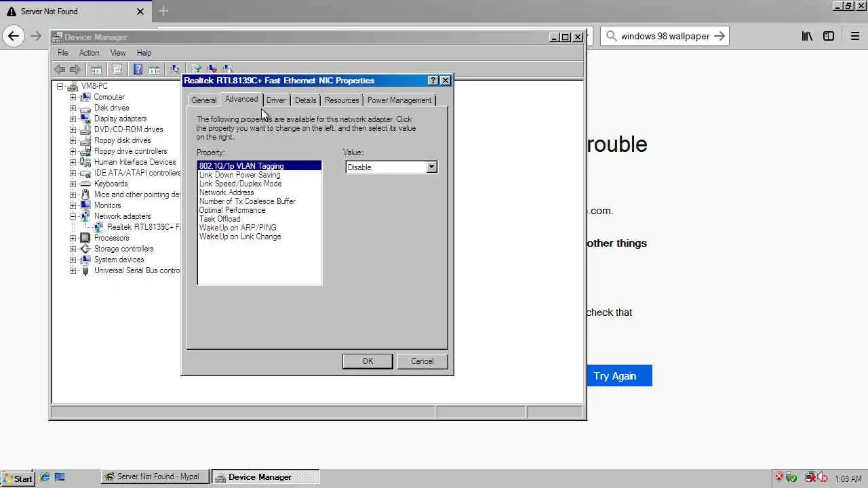Toggle the browser sidebar icon

click(829, 36)
